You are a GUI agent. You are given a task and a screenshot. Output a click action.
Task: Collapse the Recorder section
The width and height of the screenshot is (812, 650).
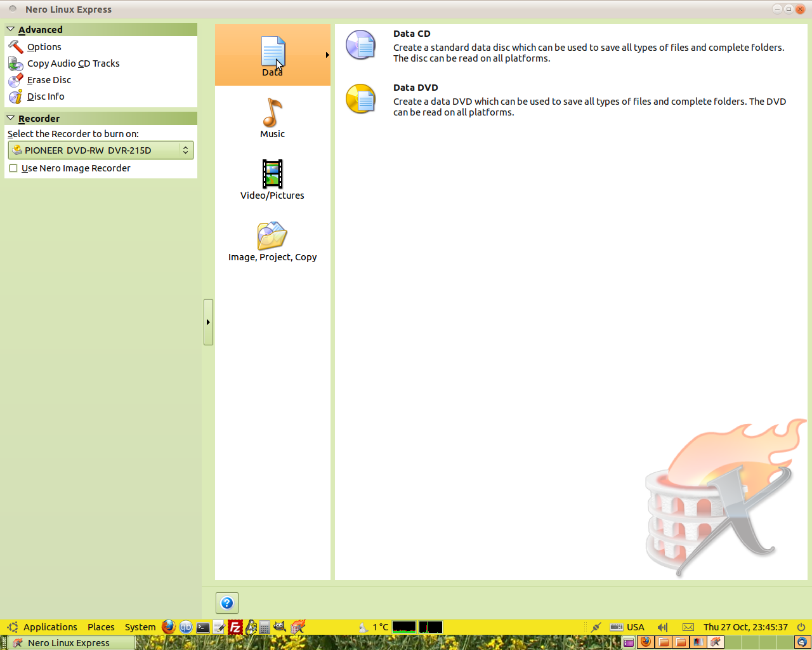point(11,118)
